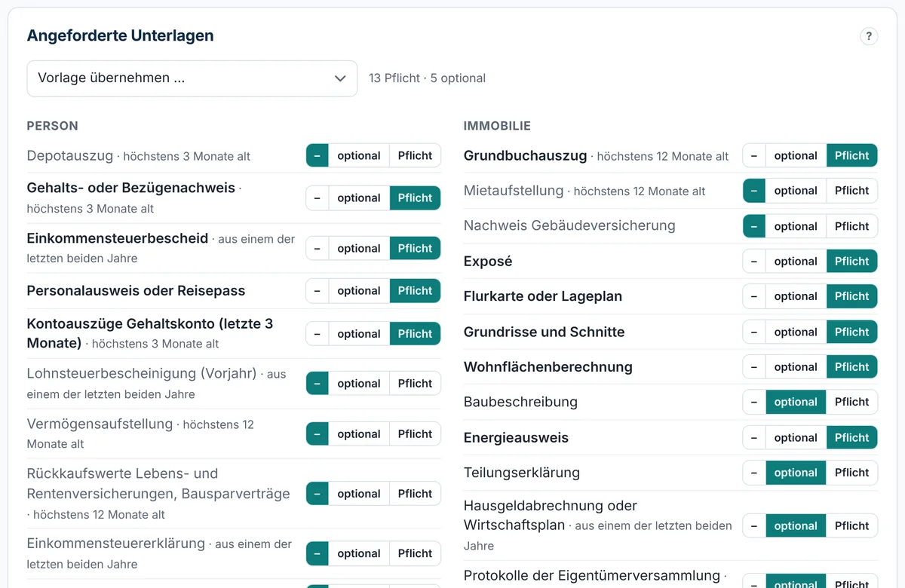
Task: Set Personalausweis oder Reisepass to optional
Action: pos(359,291)
